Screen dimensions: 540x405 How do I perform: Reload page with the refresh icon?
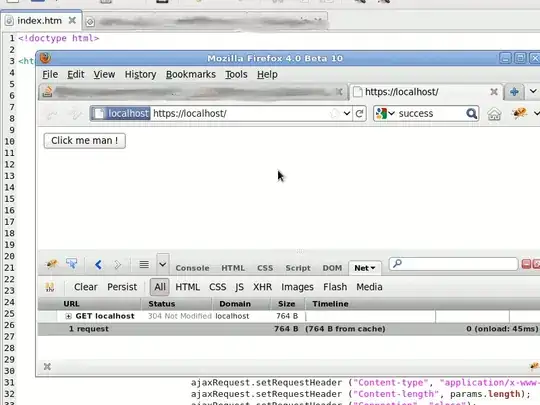(359, 113)
